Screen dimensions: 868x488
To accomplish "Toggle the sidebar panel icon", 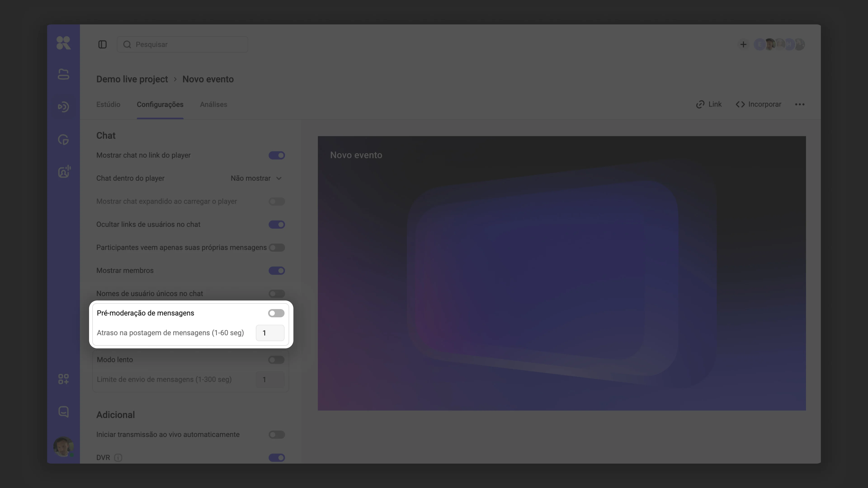I will [x=102, y=45].
